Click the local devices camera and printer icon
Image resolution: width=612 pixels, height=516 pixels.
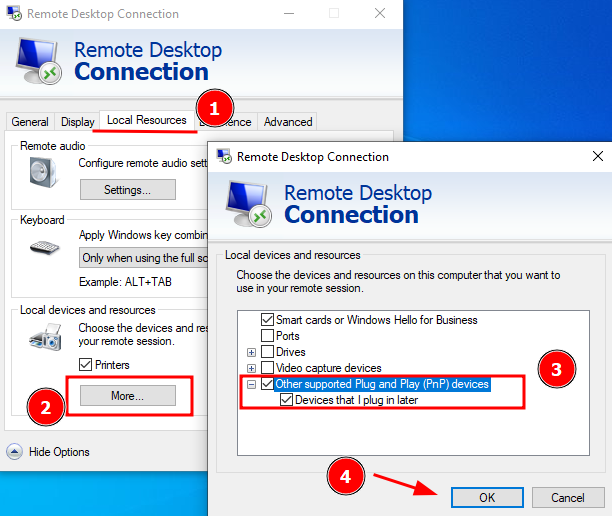click(45, 340)
